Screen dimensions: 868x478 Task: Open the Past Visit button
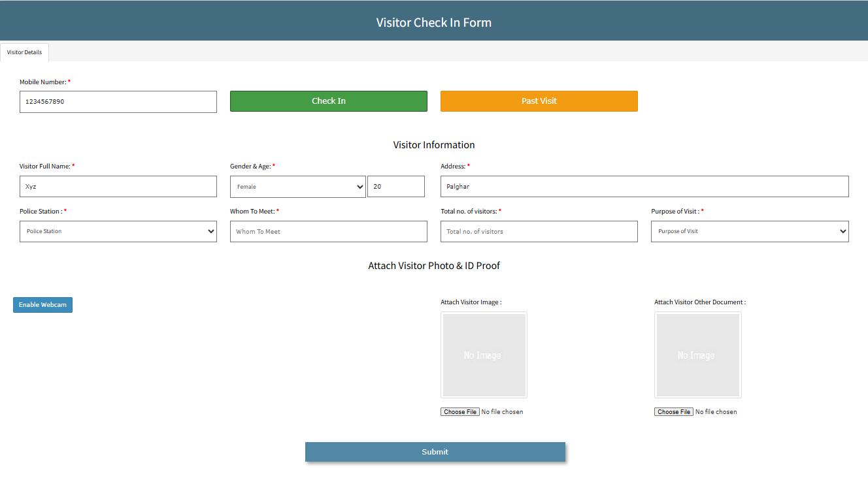(539, 101)
